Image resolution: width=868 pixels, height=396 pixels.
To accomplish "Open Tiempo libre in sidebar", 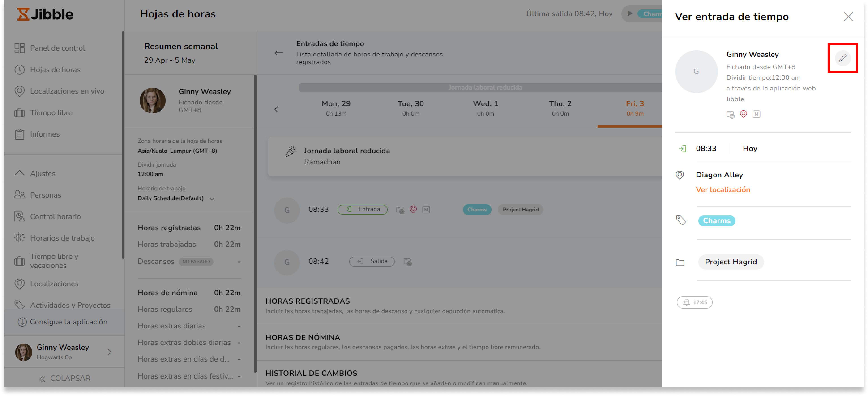I will (43, 113).
